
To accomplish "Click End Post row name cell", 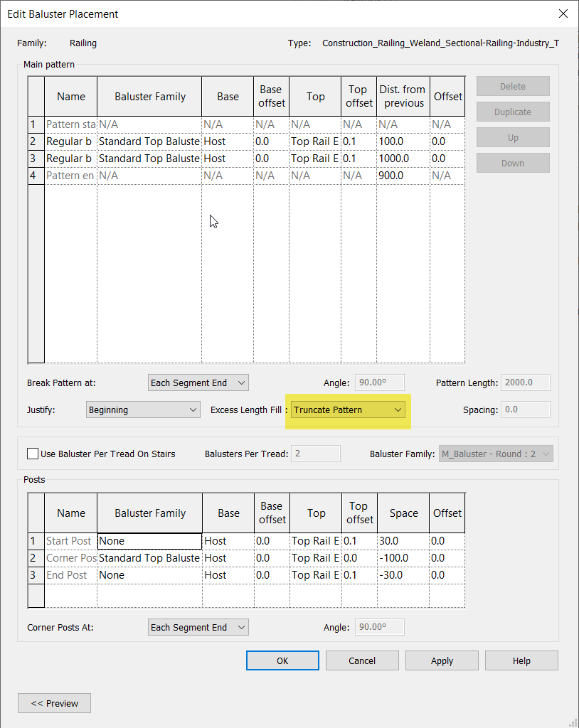I will coord(70,575).
